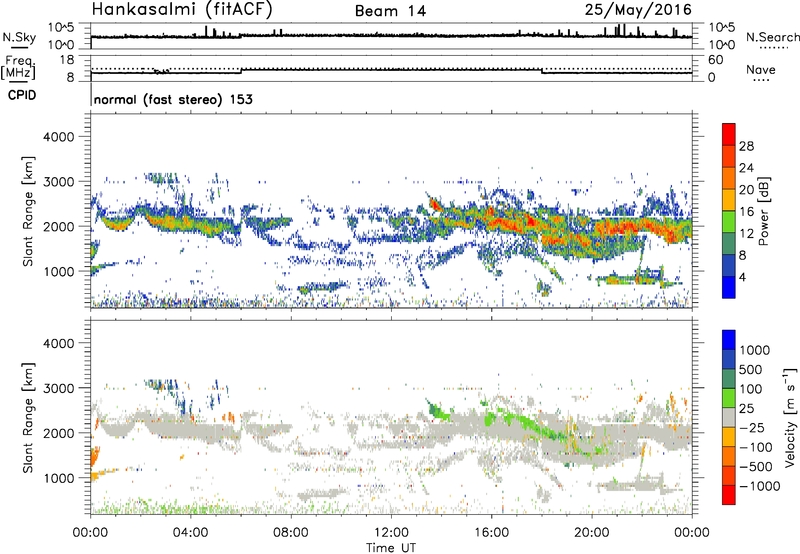800x554 pixels.
Task: Click the 60 label on the Nave axis
Action: (x=716, y=60)
